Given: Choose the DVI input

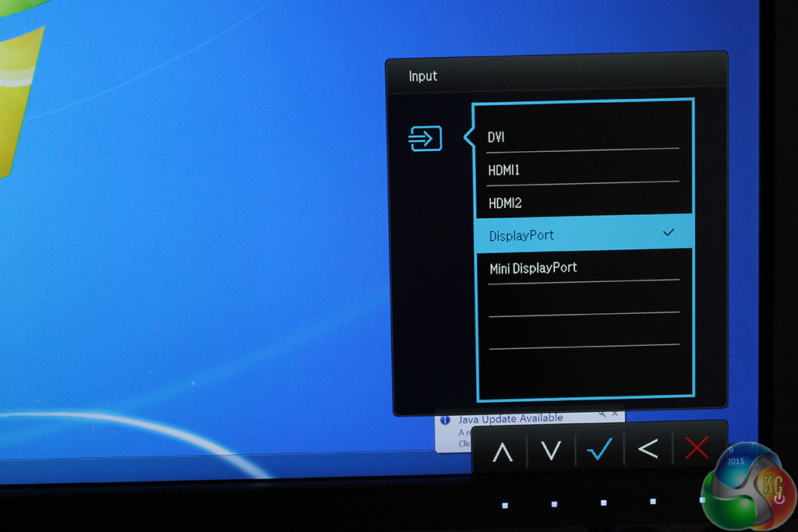Looking at the screenshot, I should [583, 137].
